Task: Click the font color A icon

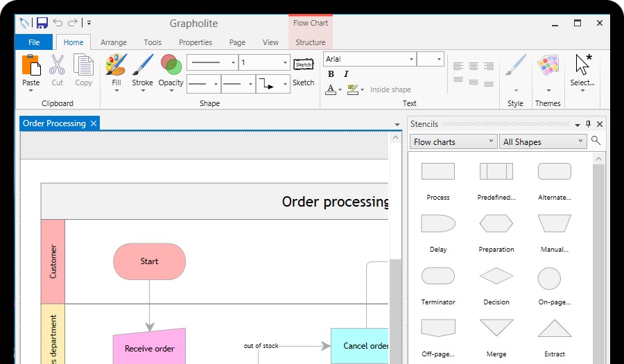Action: (331, 89)
